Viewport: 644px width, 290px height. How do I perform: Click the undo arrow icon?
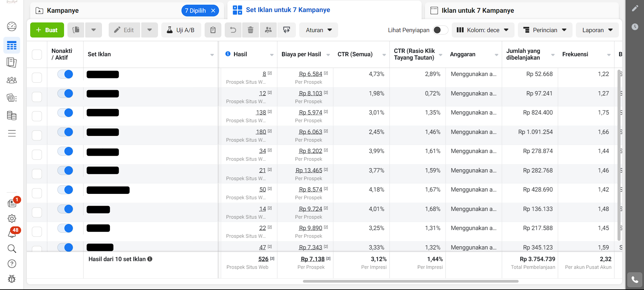point(233,30)
